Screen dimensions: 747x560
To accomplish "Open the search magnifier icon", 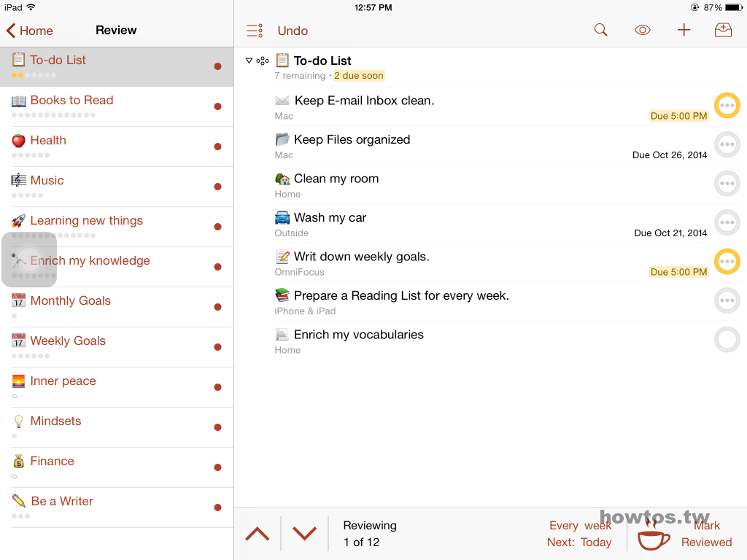I will 601,30.
